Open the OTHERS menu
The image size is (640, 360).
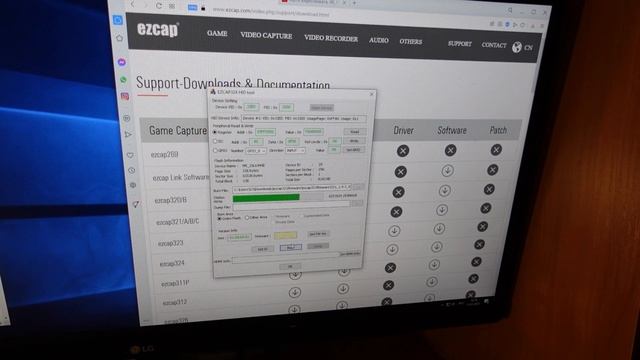coord(411,42)
